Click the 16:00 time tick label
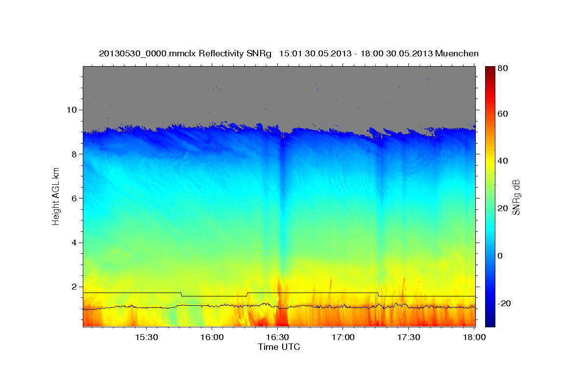The height and width of the screenshot is (392, 588). pyautogui.click(x=212, y=338)
